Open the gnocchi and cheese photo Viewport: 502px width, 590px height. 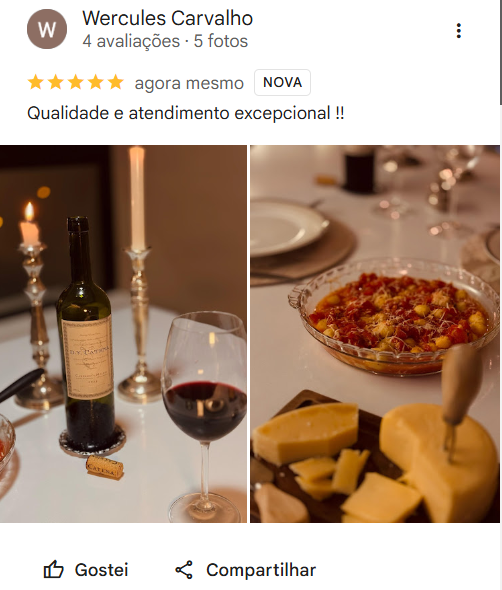(x=375, y=334)
